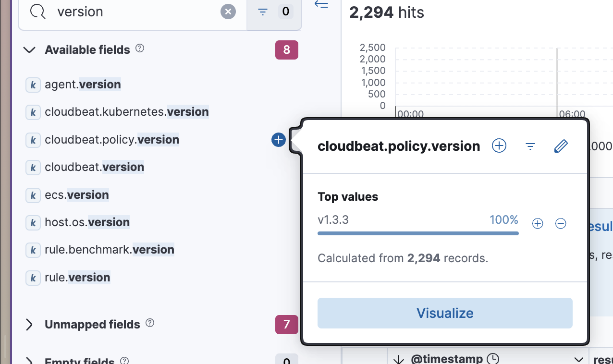This screenshot has height=364, width=613.
Task: Click the Visualize button in the popup
Action: (x=444, y=313)
